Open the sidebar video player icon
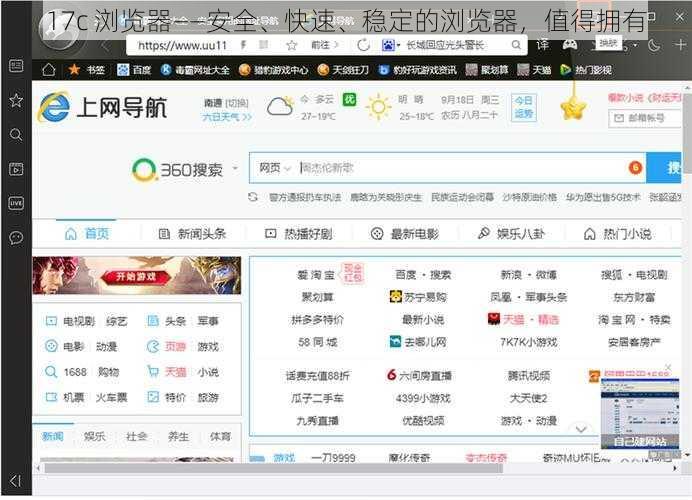Screen dimensions: 692x500 tap(16, 169)
